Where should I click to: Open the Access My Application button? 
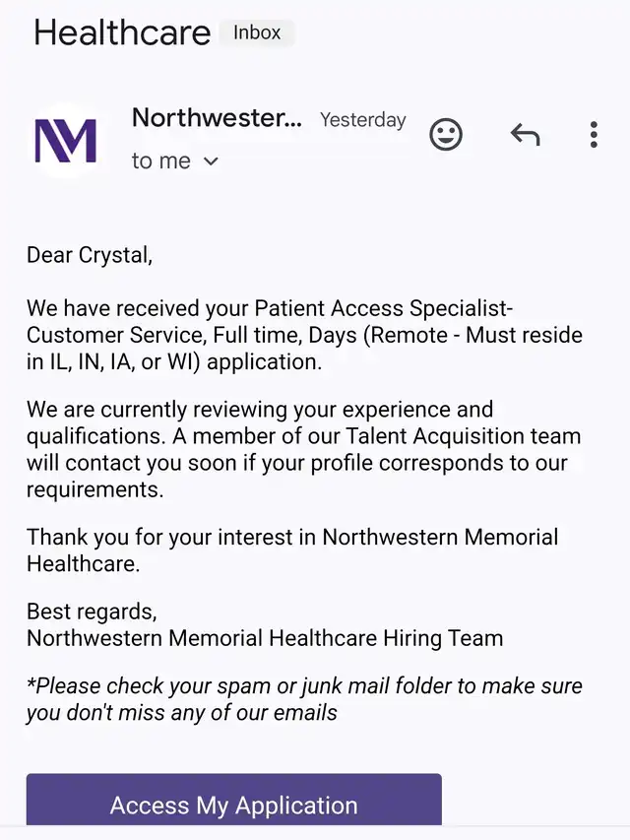click(234, 801)
